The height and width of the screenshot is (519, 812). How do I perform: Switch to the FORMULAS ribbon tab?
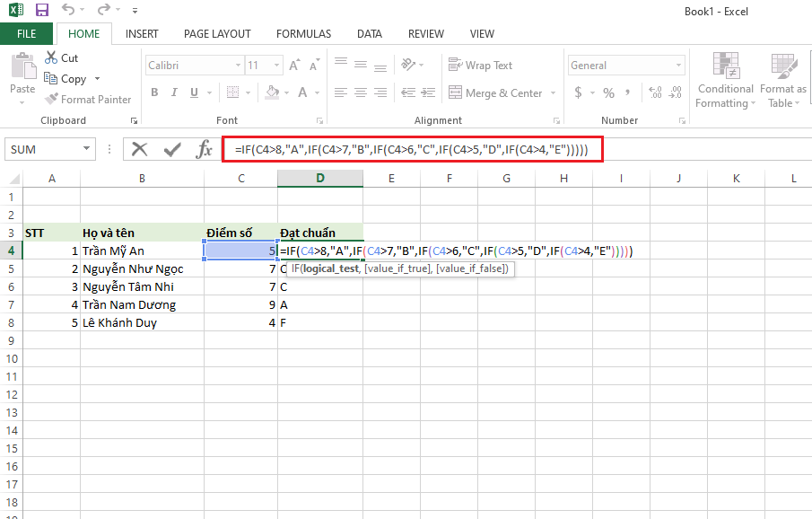pyautogui.click(x=302, y=33)
